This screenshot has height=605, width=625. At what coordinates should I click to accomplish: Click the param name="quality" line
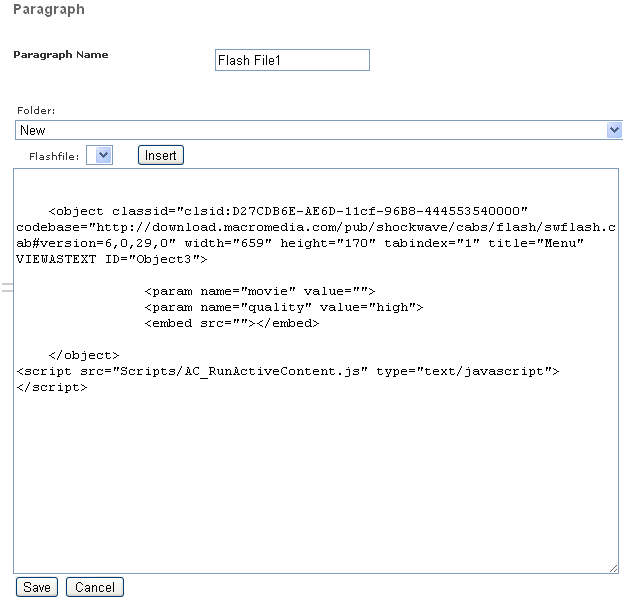284,307
